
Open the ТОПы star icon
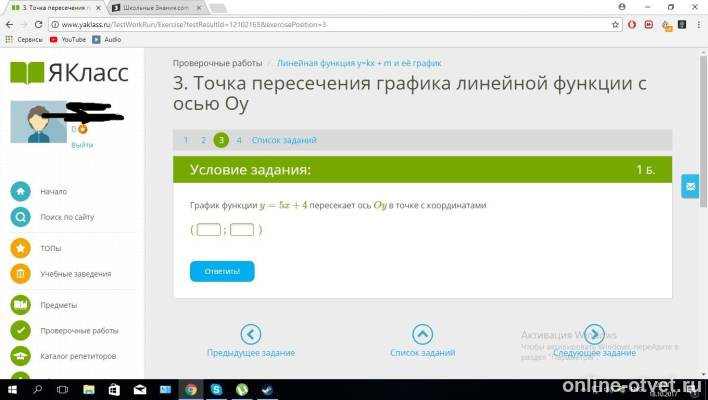tap(20, 248)
